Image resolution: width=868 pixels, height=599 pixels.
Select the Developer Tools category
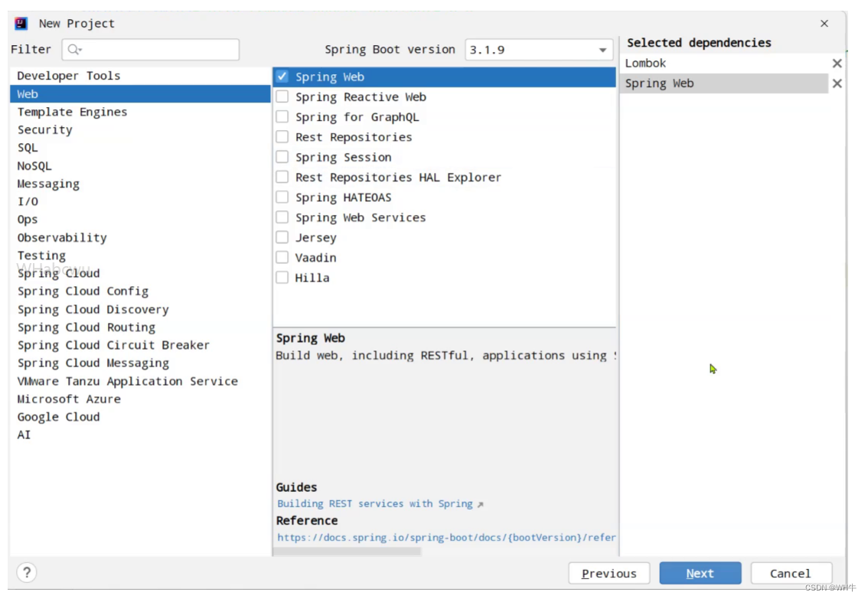click(140, 76)
